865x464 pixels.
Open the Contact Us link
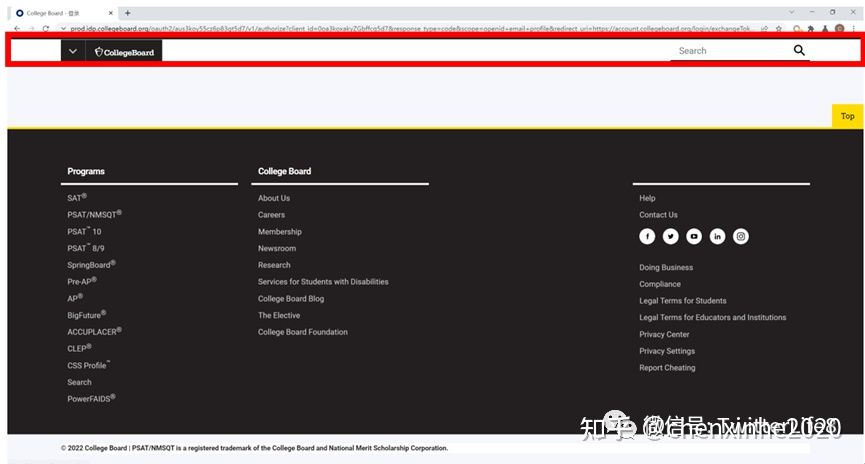(658, 215)
